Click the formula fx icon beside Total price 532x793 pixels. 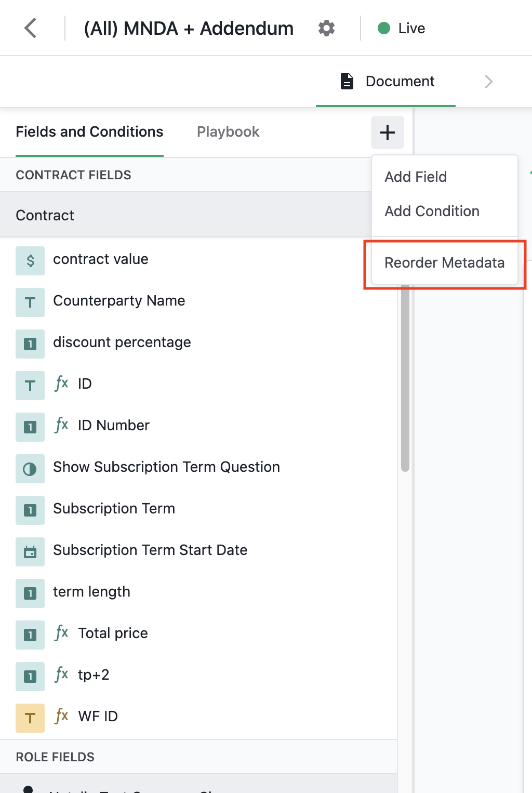(x=62, y=632)
